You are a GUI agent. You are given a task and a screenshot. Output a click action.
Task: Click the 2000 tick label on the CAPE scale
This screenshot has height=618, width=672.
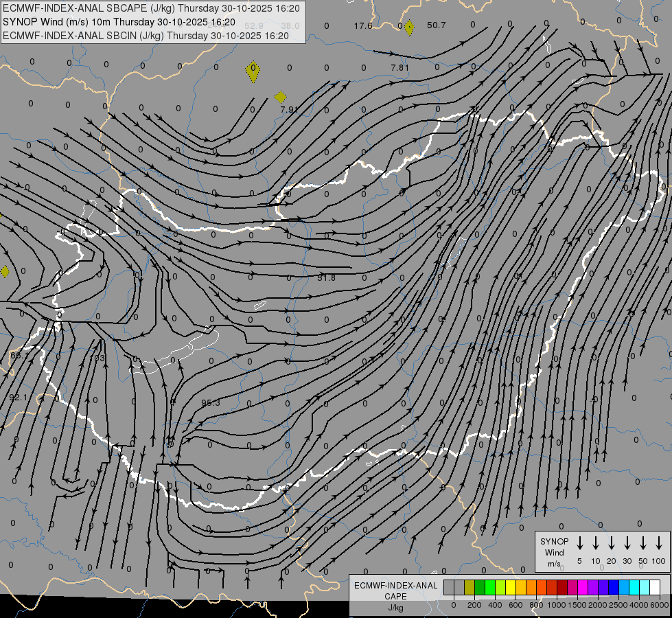click(598, 605)
